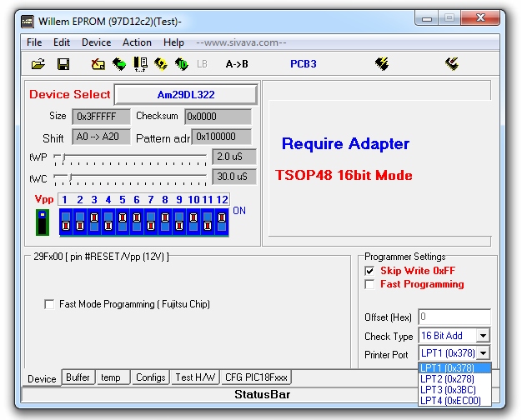This screenshot has height=420, width=522.
Task: Toggle DIP switch 7
Action: click(x=151, y=222)
